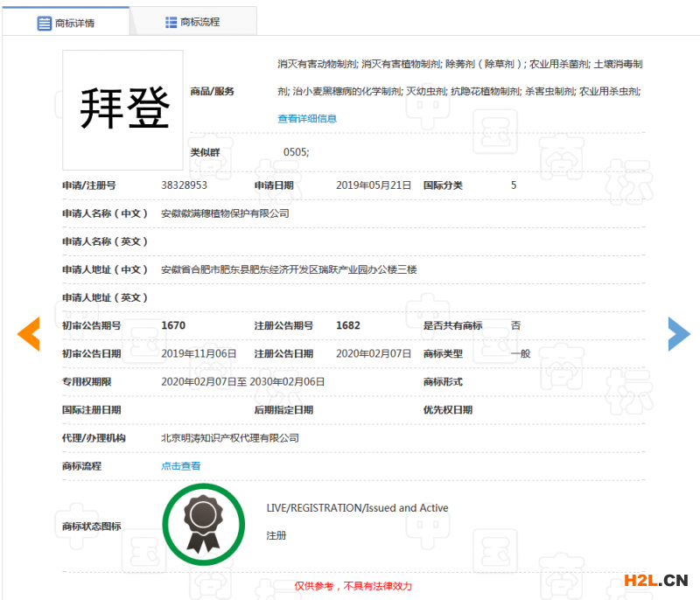Click preliminary announcement date 2019年11月06日

(x=199, y=353)
